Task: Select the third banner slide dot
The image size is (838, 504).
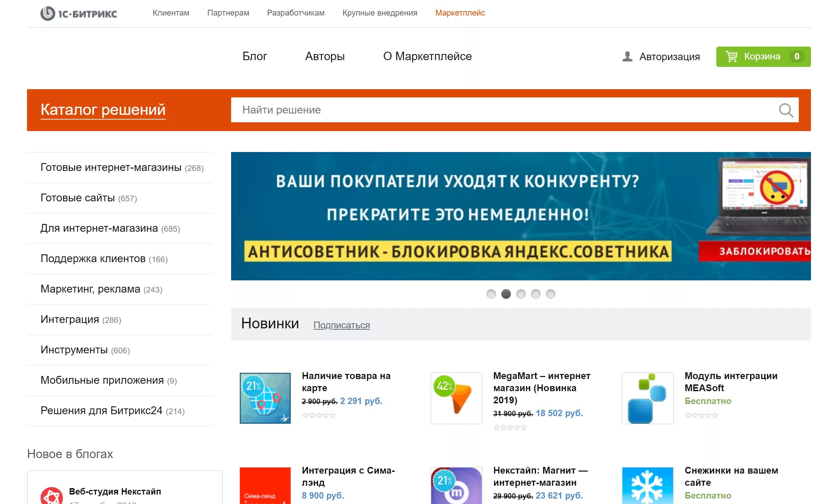Action: tap(521, 294)
